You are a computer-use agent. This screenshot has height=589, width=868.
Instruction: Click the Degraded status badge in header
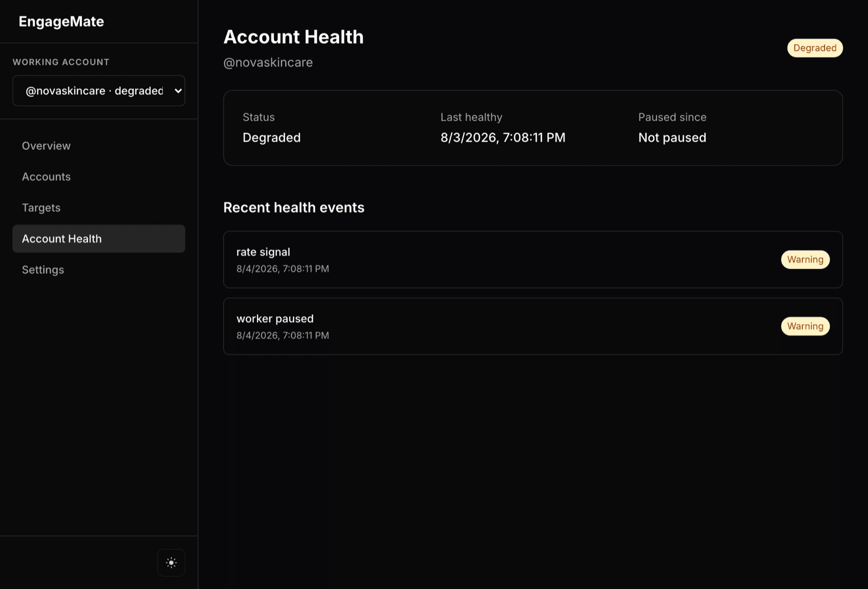(815, 48)
